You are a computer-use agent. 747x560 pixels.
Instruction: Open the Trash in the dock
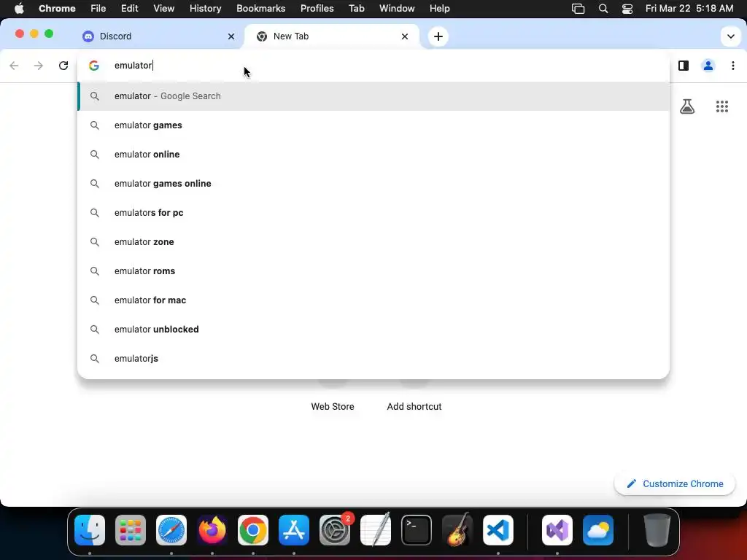coord(657,530)
